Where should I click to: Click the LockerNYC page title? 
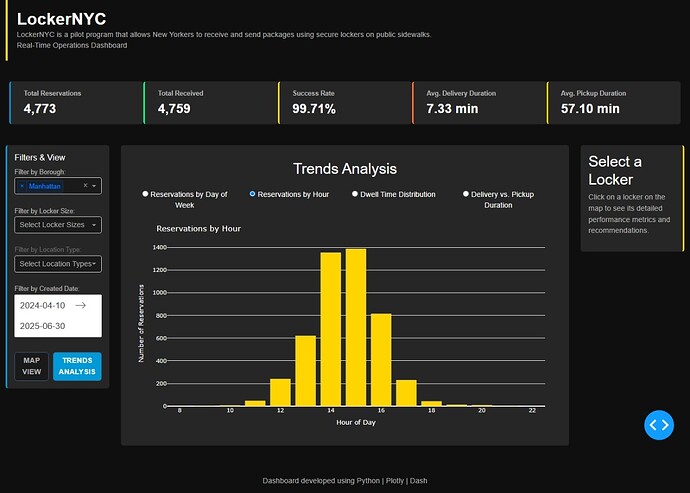[x=61, y=19]
